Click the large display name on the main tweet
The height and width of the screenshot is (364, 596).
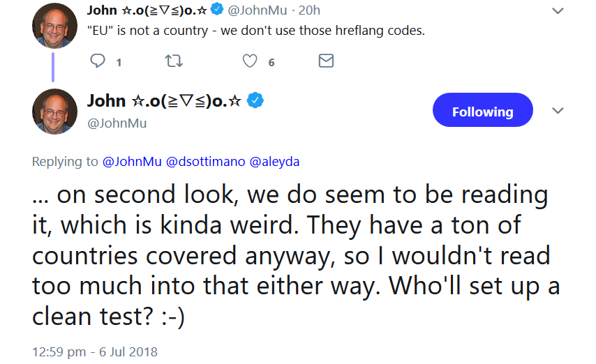165,100
